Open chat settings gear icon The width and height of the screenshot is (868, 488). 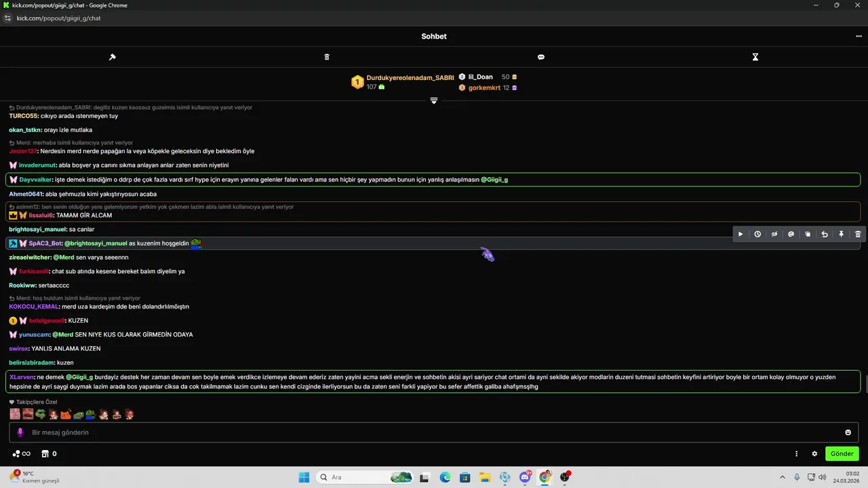point(815,454)
